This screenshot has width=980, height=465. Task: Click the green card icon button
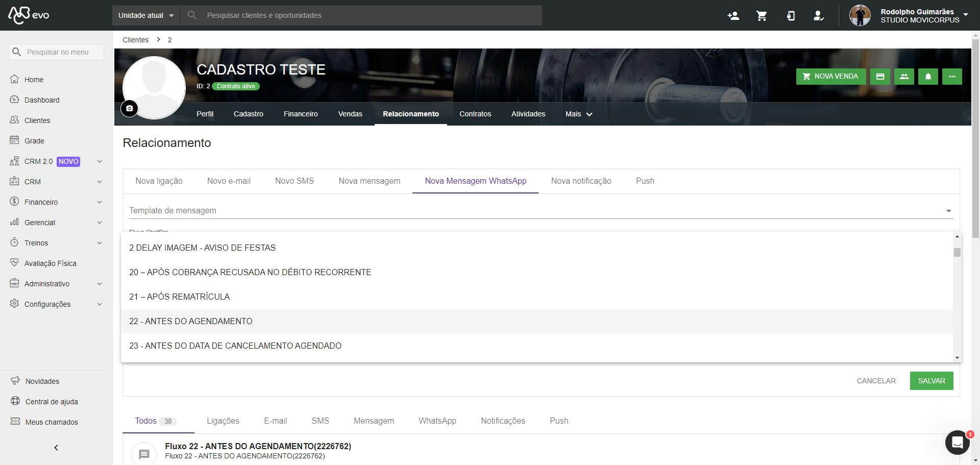(x=880, y=77)
